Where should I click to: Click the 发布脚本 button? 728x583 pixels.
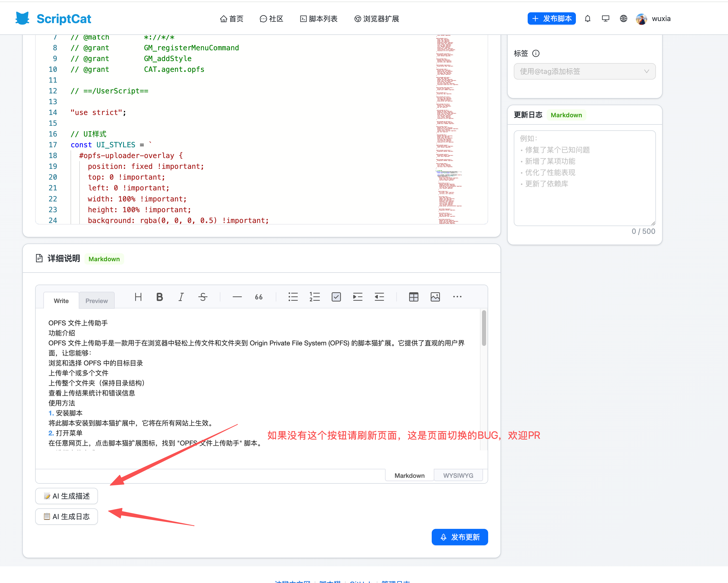click(x=552, y=18)
